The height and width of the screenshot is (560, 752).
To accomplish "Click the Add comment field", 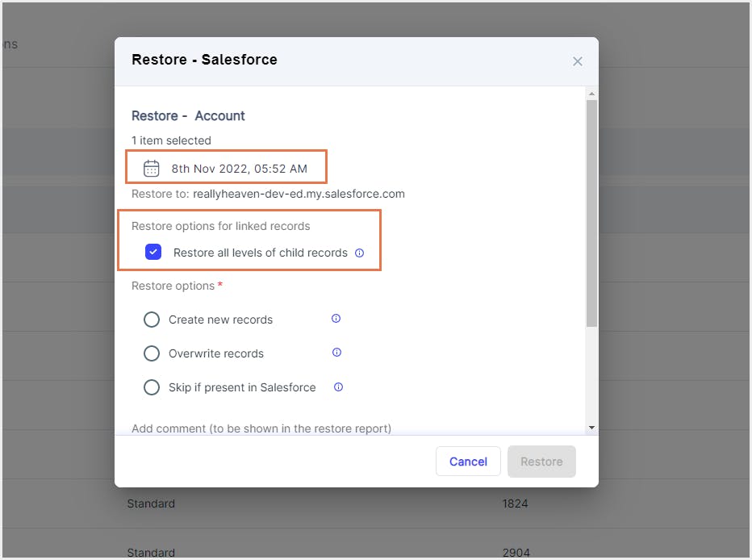I will tap(260, 428).
